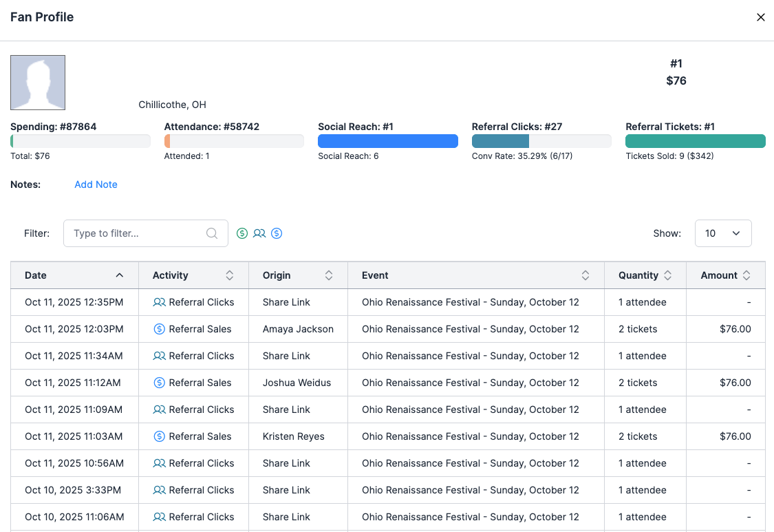Click Referral Sales icon in Amaya Jackson row
The width and height of the screenshot is (774, 532).
click(x=160, y=329)
